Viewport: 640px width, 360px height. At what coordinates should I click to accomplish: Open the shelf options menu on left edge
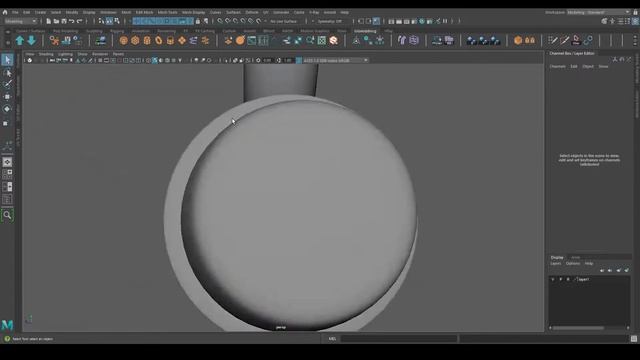coord(8,42)
